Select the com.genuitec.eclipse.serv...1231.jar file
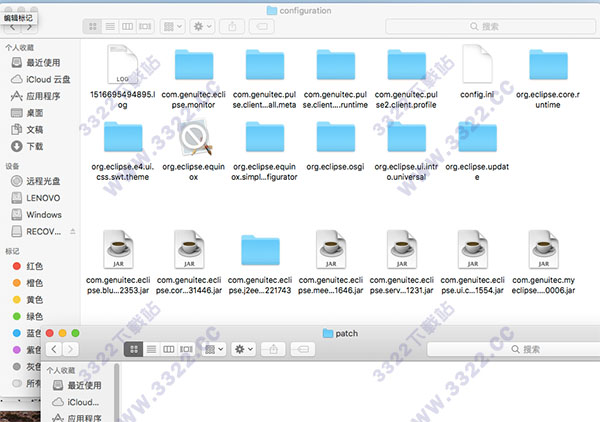This screenshot has width=600, height=422. (402, 249)
